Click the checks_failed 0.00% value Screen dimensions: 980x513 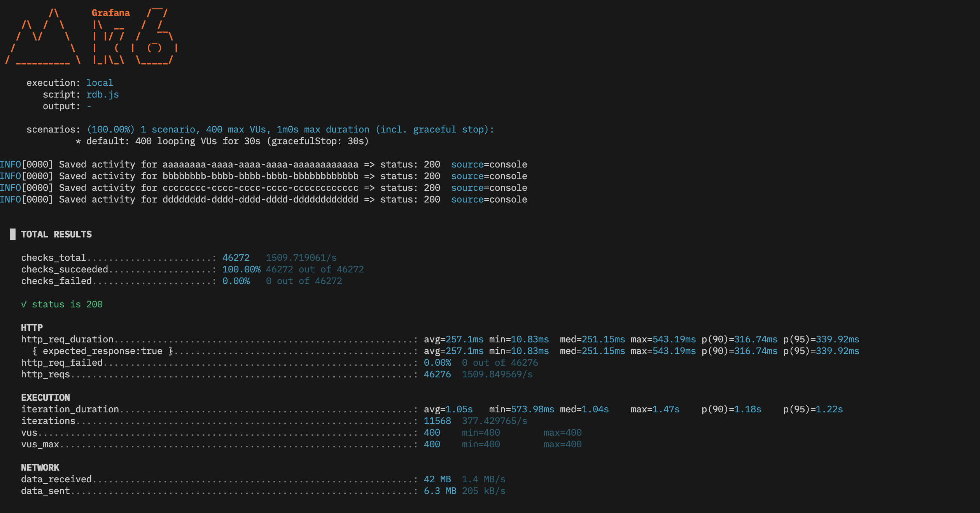coord(236,281)
